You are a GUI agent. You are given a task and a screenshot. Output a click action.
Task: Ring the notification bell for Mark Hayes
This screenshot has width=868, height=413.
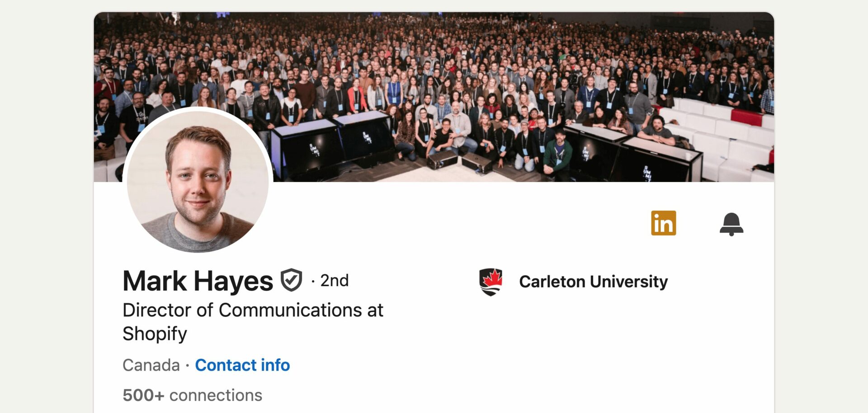coord(731,224)
